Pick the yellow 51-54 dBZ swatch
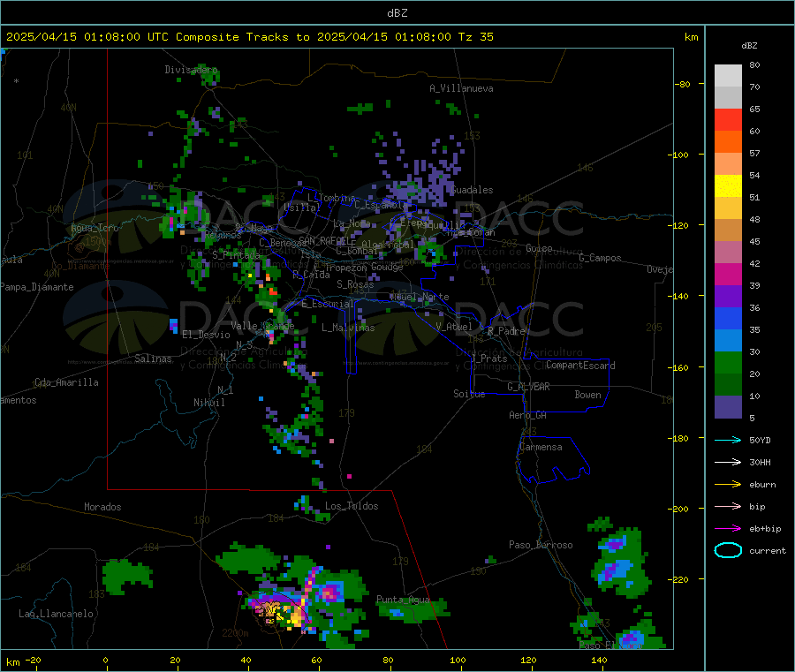 click(x=728, y=186)
